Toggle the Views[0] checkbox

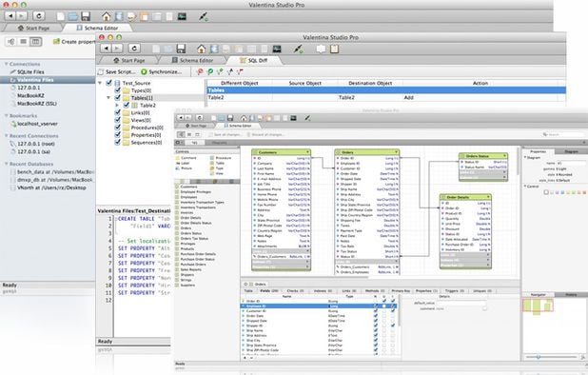click(x=117, y=120)
